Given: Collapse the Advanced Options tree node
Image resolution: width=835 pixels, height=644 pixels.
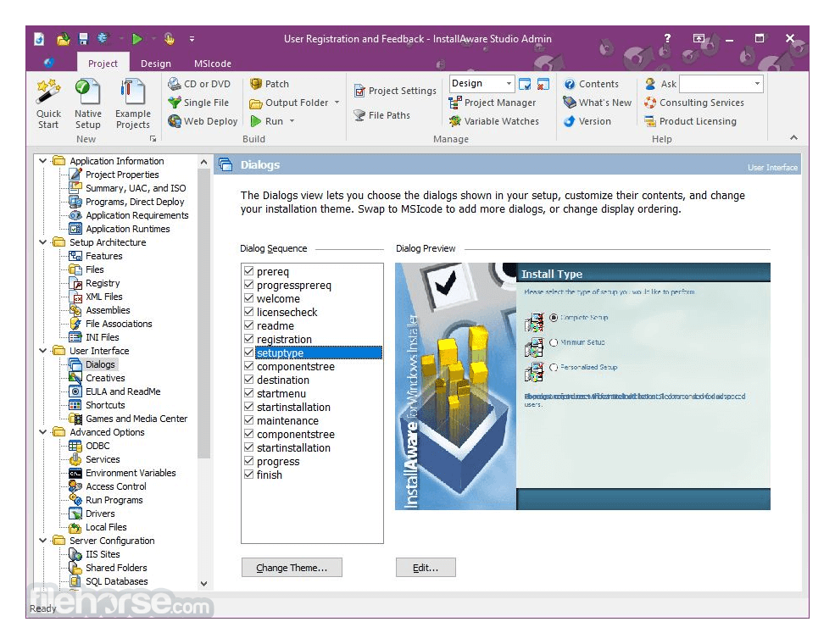Looking at the screenshot, I should pyautogui.click(x=43, y=432).
